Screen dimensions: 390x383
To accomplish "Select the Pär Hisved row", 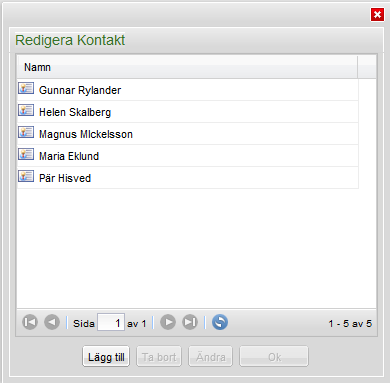I will (188, 178).
